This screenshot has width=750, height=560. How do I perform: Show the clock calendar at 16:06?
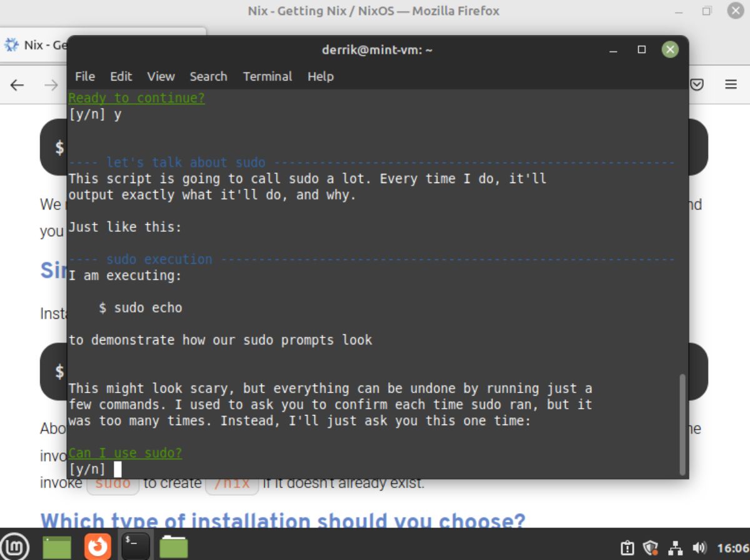732,549
